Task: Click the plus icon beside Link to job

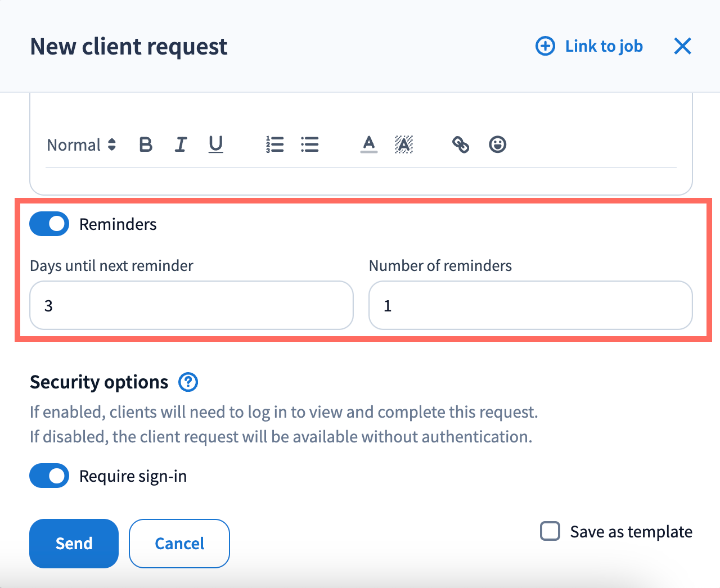Action: click(x=545, y=46)
